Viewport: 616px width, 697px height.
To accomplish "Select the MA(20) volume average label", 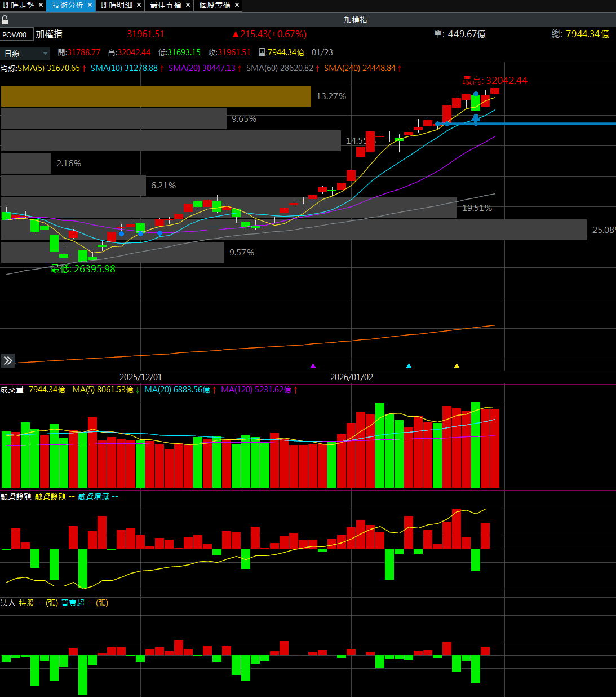I will (x=177, y=390).
